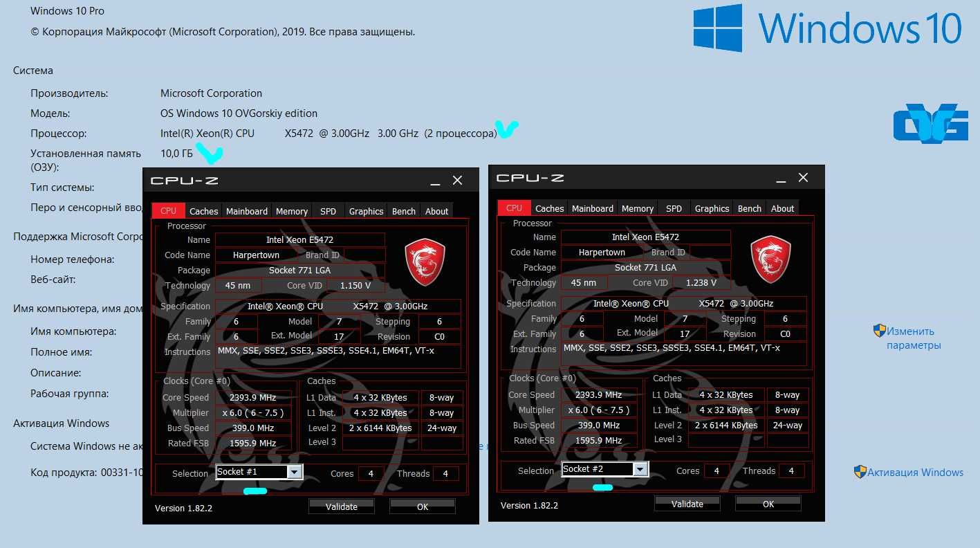This screenshot has height=548, width=980.
Task: Click Bus Speed 399.0 MHz in left window
Action: point(252,428)
